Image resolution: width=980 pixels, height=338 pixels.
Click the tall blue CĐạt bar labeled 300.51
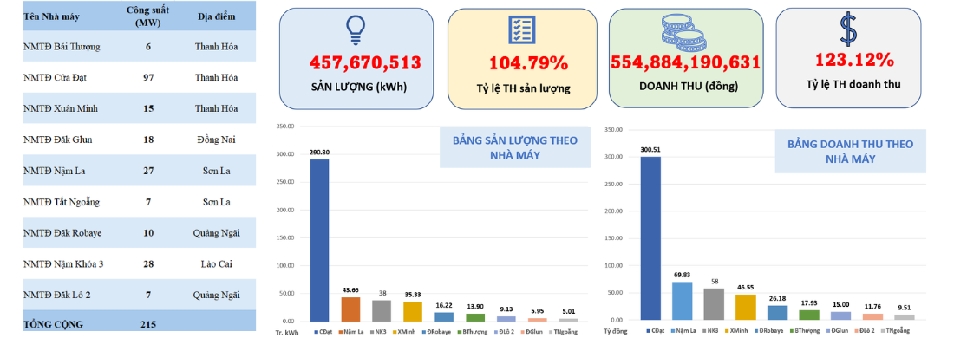[650, 238]
